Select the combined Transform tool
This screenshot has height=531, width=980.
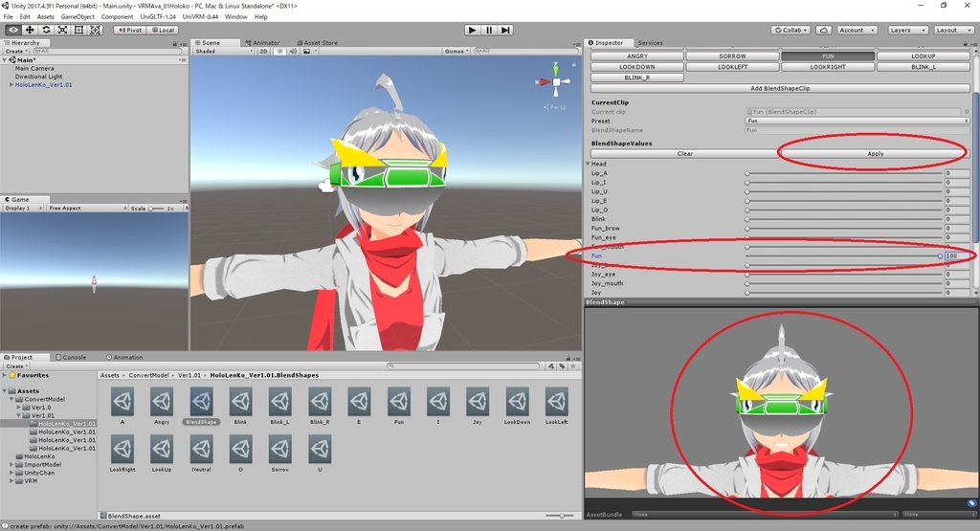tap(96, 30)
